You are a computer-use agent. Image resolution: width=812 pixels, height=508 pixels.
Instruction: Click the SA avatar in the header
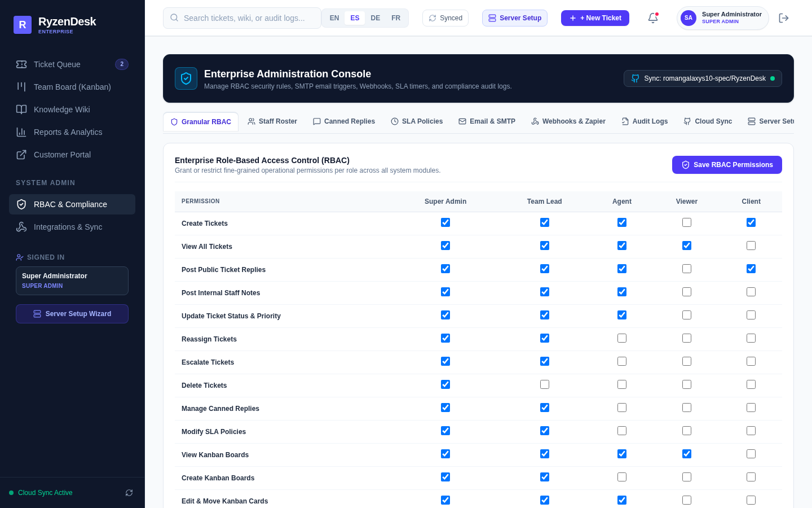pyautogui.click(x=689, y=18)
